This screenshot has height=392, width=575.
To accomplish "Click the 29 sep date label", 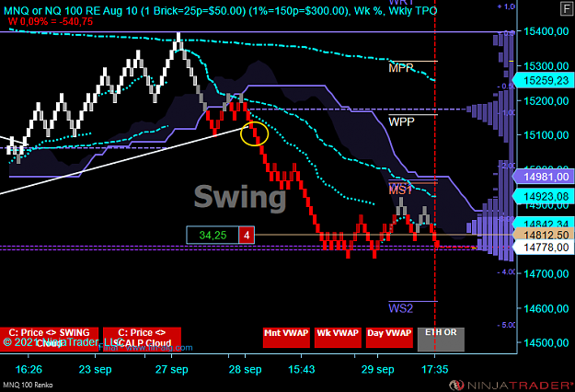I will point(378,369).
